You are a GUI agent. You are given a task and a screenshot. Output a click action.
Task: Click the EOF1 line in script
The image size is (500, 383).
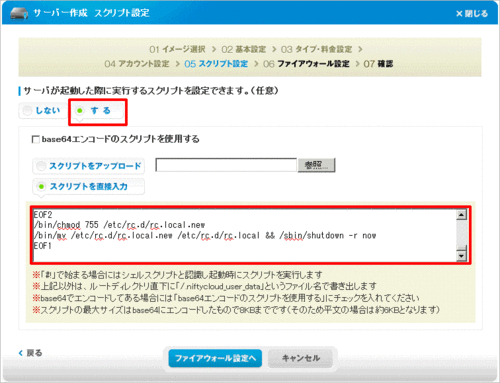coord(43,246)
